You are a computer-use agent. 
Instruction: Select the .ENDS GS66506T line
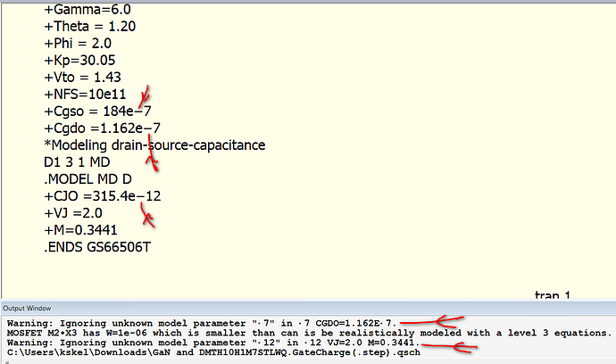click(x=98, y=247)
